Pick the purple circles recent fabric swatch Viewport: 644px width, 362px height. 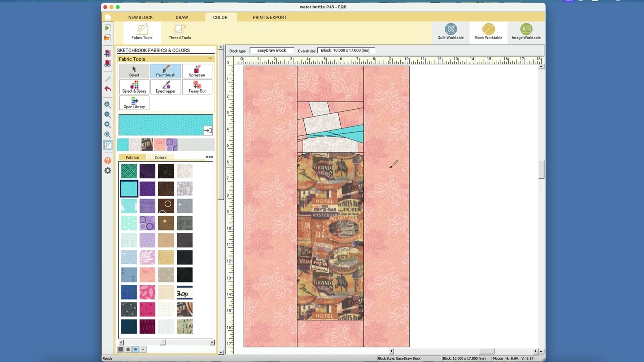172,145
